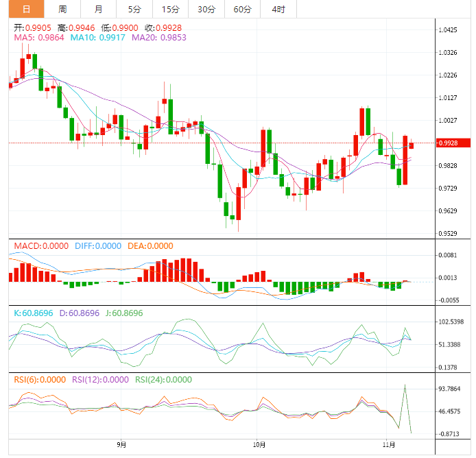Click the RSI(6):0.0000 label

click(x=40, y=380)
